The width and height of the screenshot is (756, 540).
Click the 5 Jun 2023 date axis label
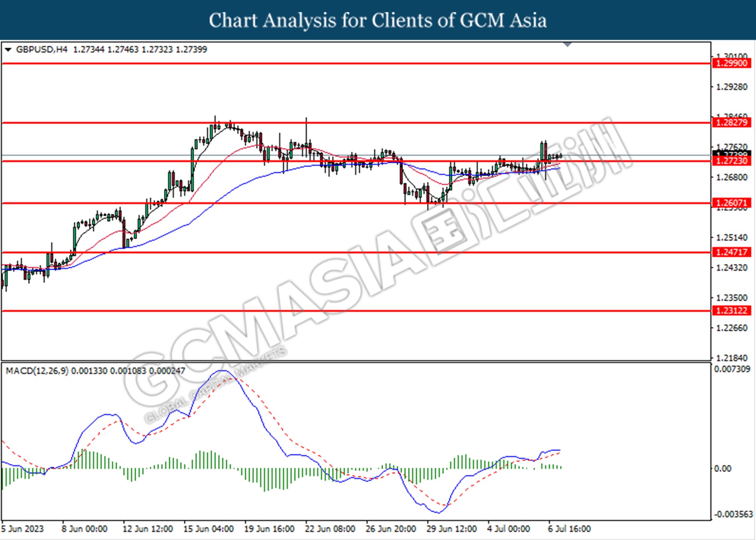22,529
